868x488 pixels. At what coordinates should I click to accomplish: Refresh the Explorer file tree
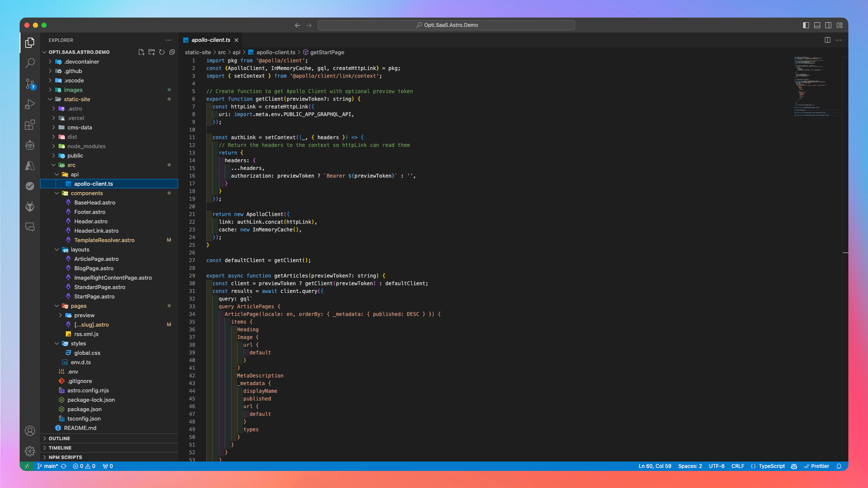point(162,52)
